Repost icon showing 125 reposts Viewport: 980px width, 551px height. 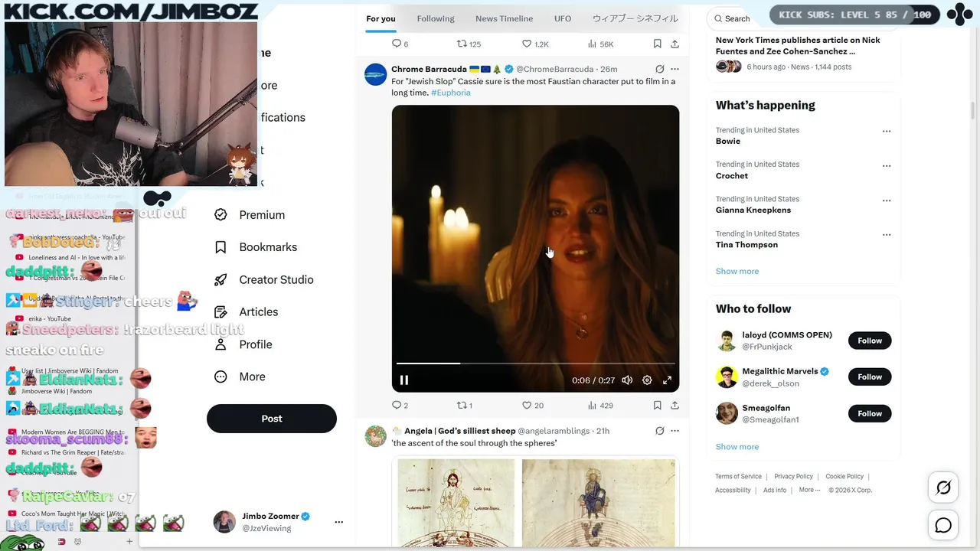(x=469, y=44)
